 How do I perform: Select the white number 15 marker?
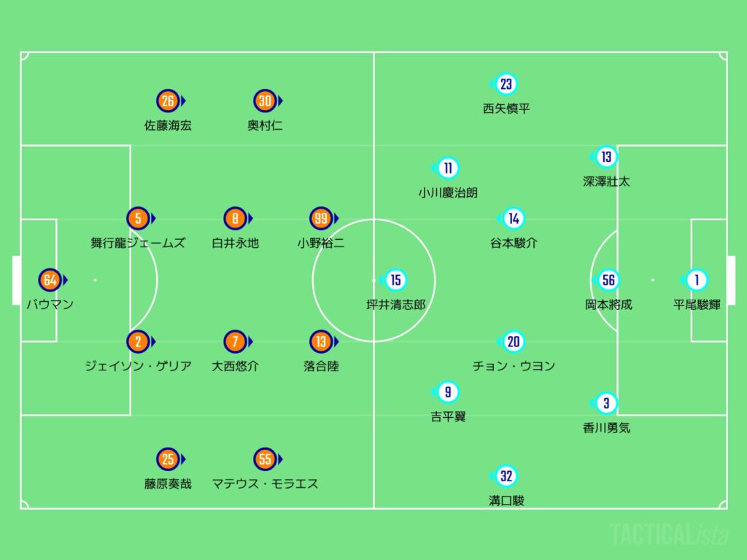pyautogui.click(x=395, y=280)
